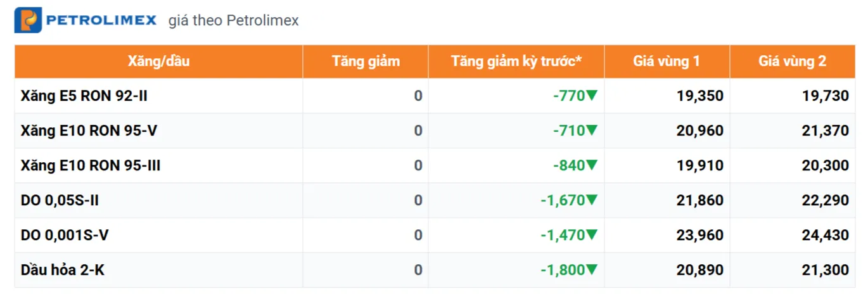This screenshot has width=868, height=299.
Task: Select the Dầu hỏa 2-K row label
Action: 63,270
